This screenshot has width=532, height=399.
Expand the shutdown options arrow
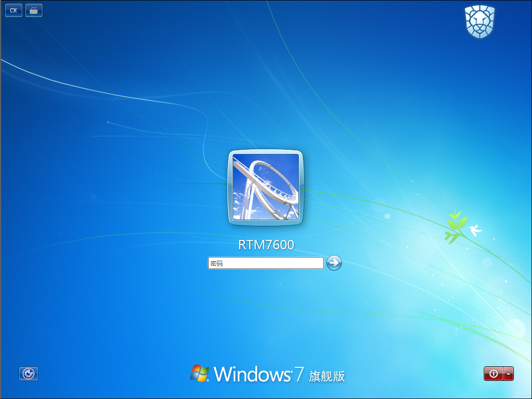tap(508, 374)
